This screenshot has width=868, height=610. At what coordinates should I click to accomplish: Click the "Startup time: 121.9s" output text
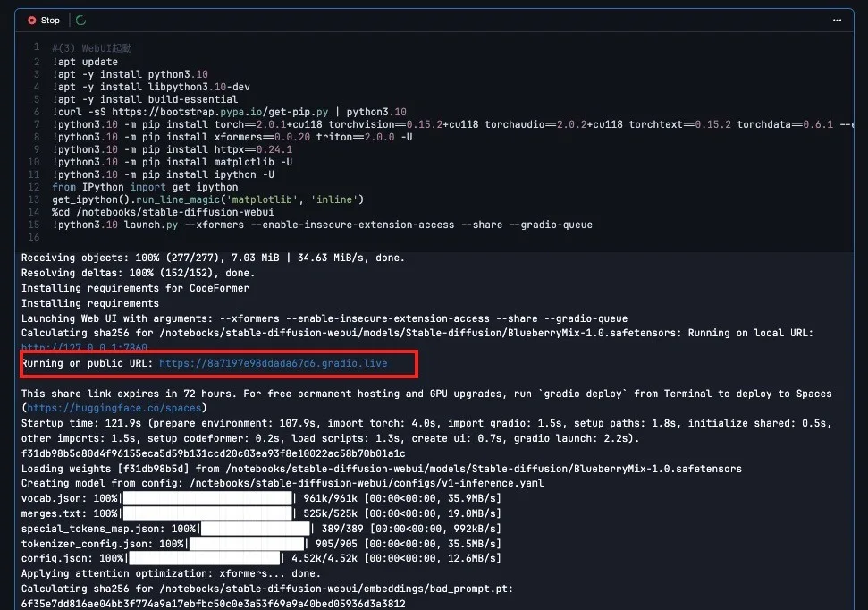tap(80, 423)
